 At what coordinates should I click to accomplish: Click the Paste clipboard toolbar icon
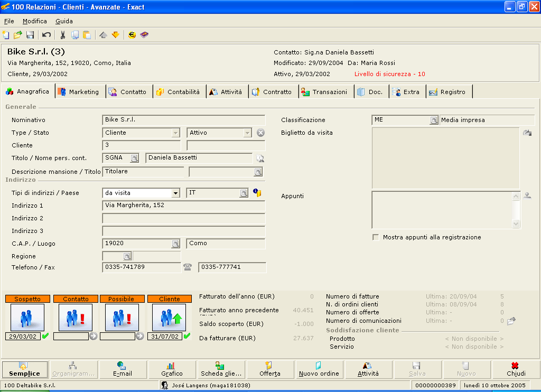coord(87,34)
